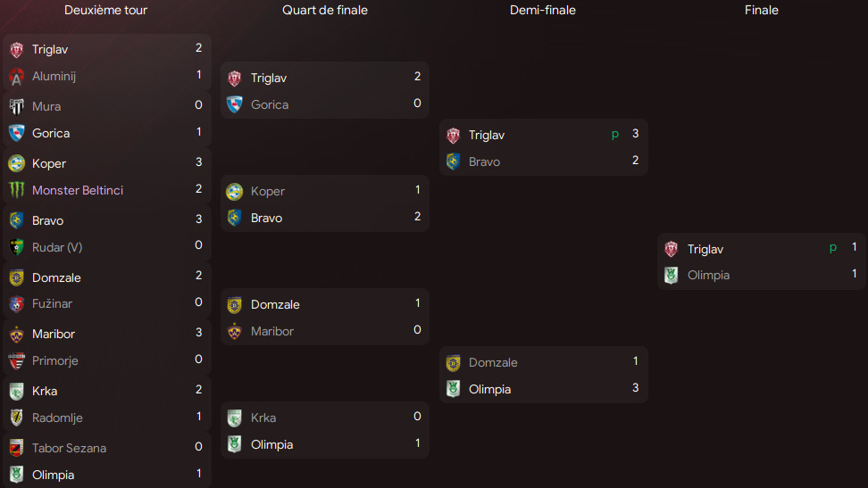Click the Aluminij club crest

click(x=16, y=77)
